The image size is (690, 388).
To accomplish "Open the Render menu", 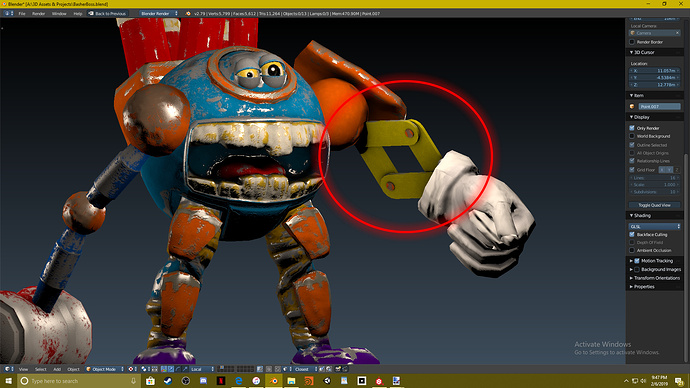I will pos(38,14).
